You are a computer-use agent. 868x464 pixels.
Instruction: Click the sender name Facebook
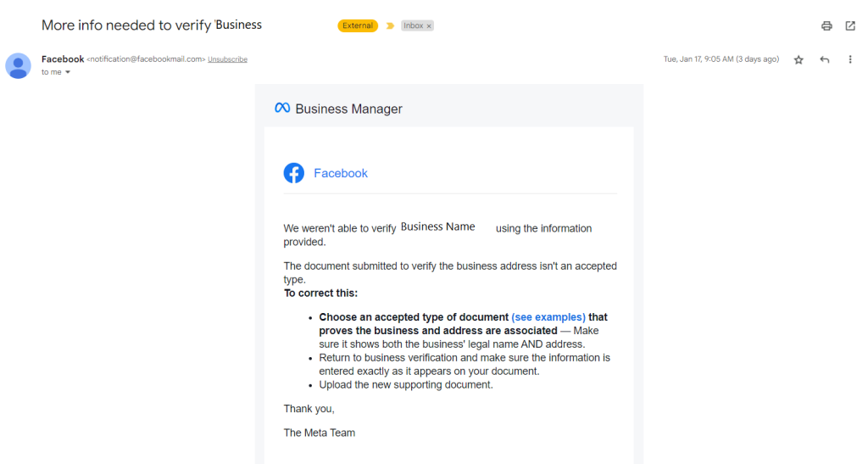coord(63,59)
